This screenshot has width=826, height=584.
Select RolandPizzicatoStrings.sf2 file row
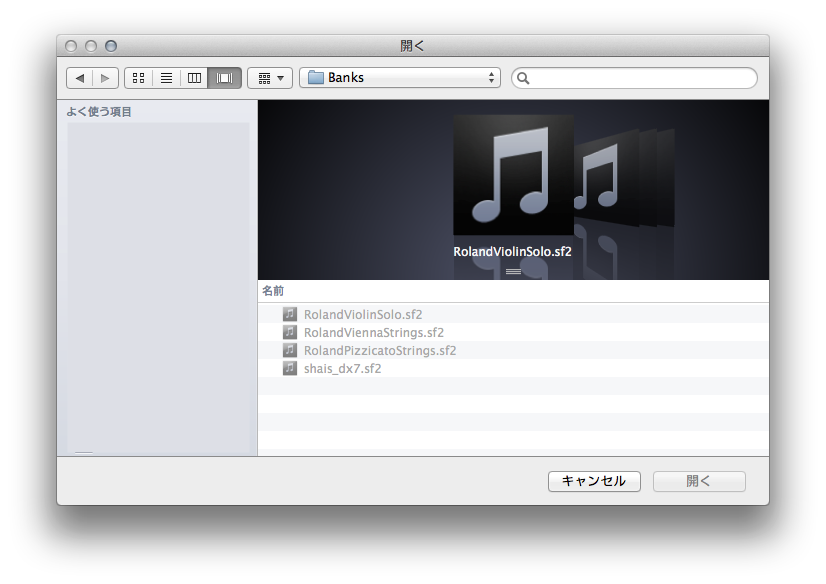513,350
